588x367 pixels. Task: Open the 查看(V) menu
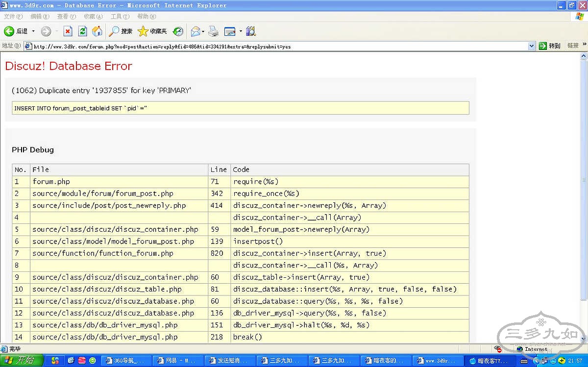pos(66,17)
